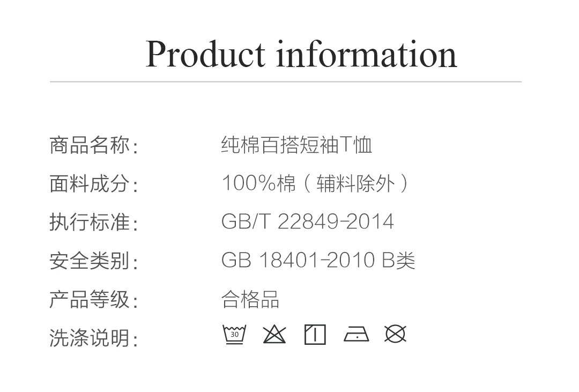Click the 100%棉 fabric composition text
The height and width of the screenshot is (392, 579).
(258, 183)
